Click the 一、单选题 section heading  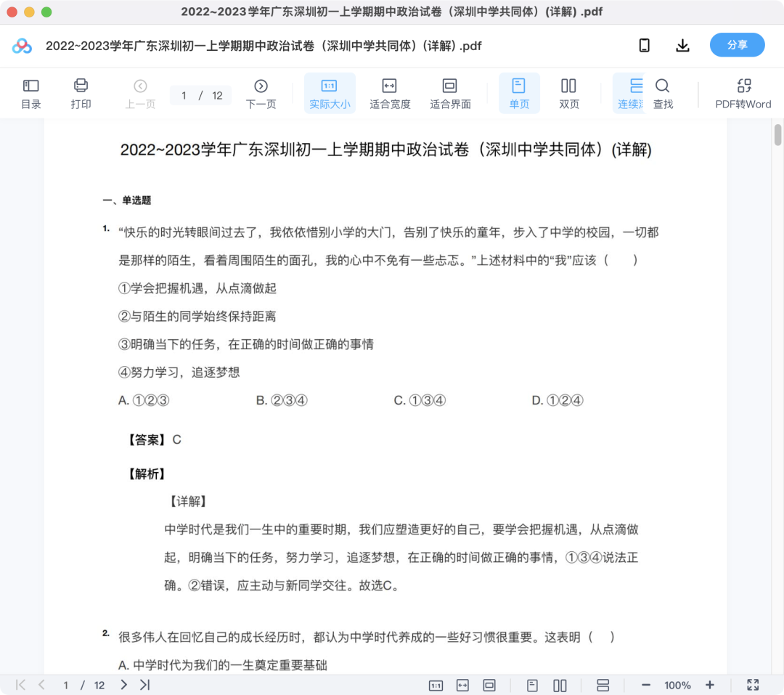(x=127, y=200)
